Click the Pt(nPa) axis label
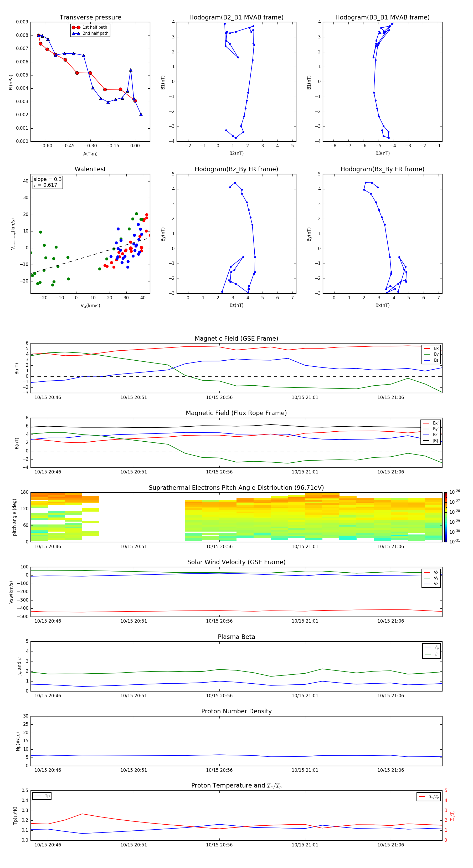 click(11, 82)
